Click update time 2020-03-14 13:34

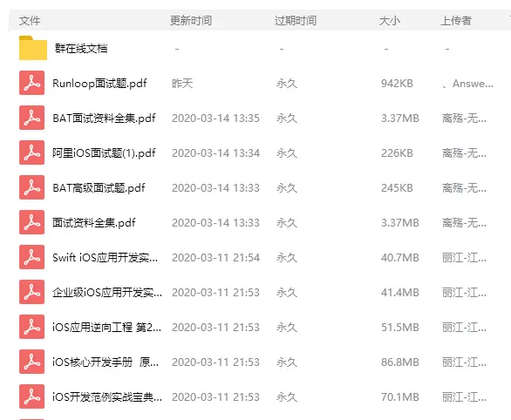(x=215, y=153)
